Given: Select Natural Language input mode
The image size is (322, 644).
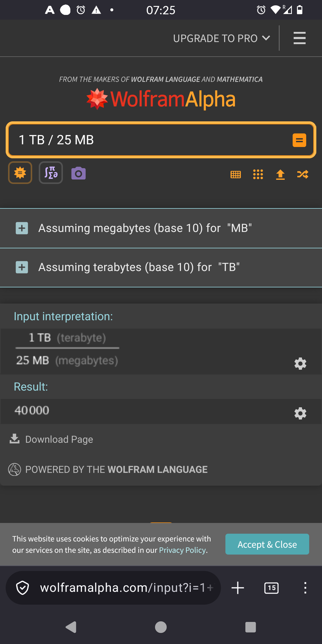Looking at the screenshot, I should (x=20, y=173).
